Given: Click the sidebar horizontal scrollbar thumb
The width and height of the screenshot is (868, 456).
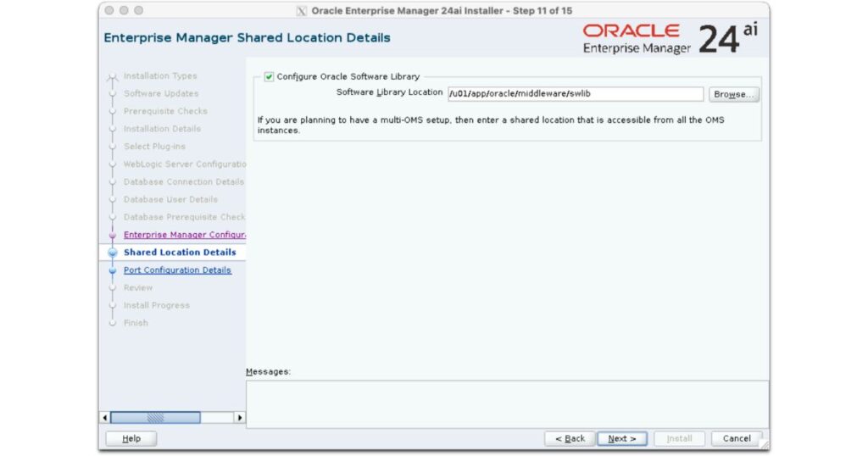Looking at the screenshot, I should (x=156, y=417).
